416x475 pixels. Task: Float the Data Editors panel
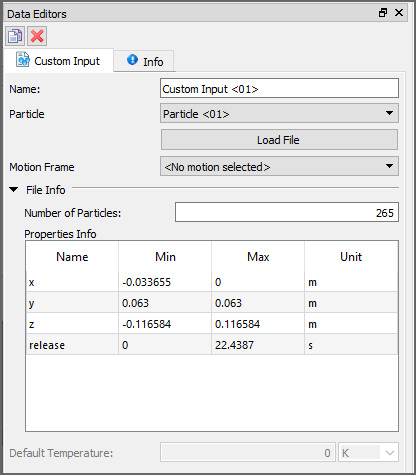pyautogui.click(x=383, y=13)
